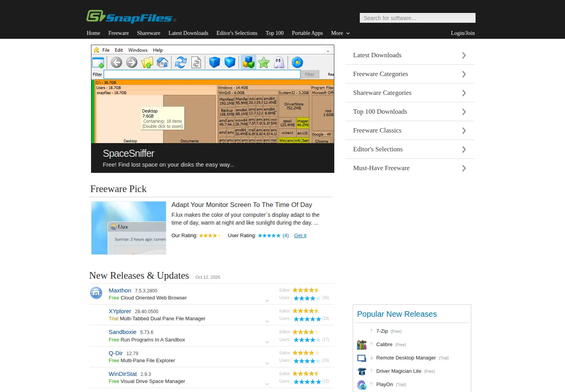Expand the WinDirStat release details arrow

coord(267,384)
